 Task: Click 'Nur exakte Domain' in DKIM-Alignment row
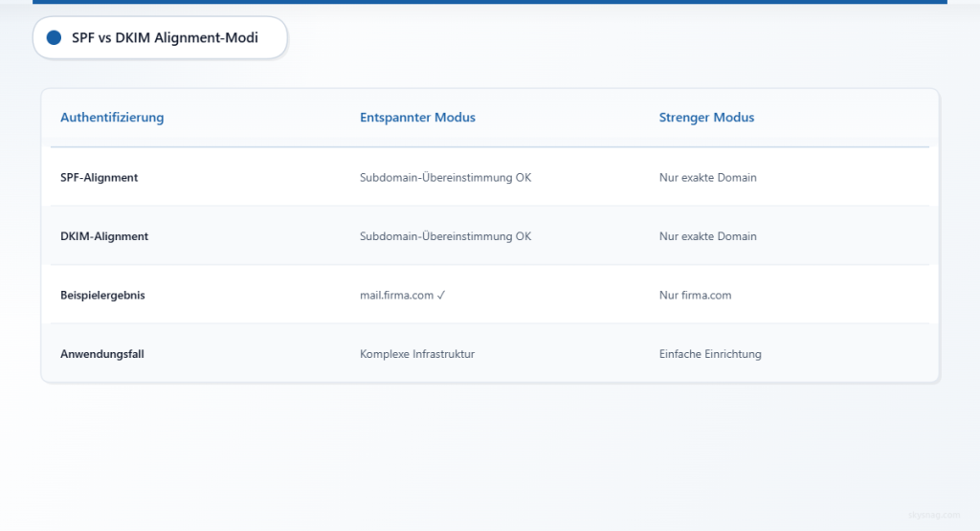(707, 236)
